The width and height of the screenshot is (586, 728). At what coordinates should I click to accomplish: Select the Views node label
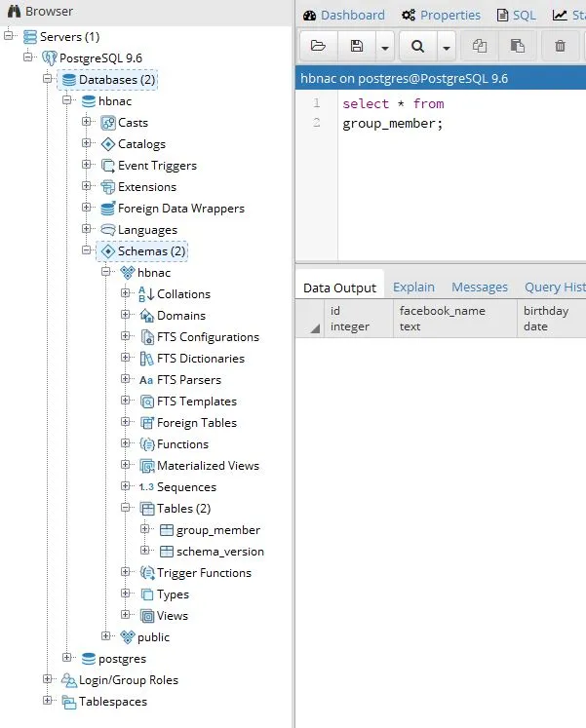173,616
